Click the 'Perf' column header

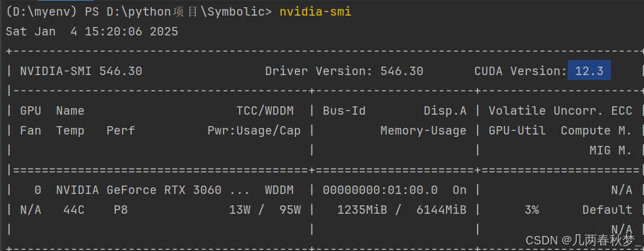click(x=121, y=131)
